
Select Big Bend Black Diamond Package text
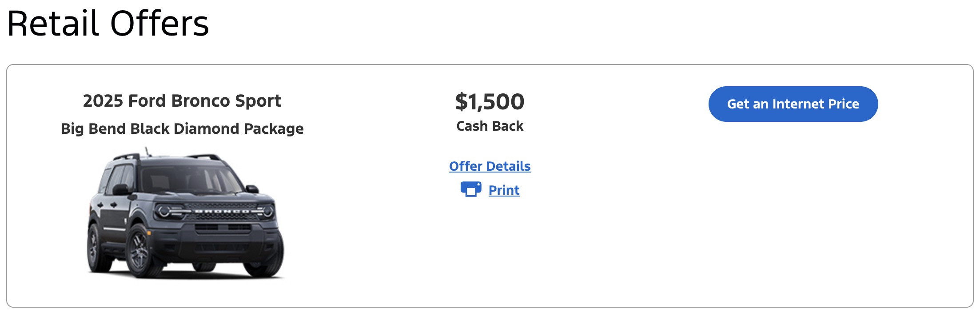coord(182,129)
